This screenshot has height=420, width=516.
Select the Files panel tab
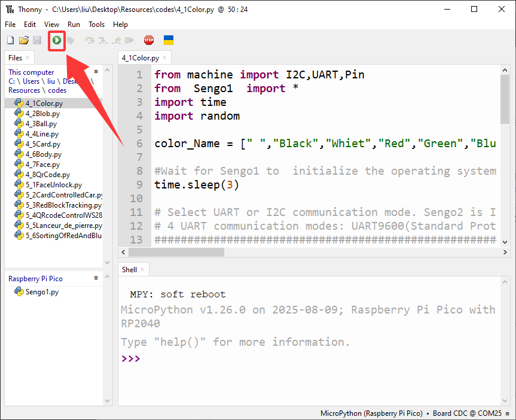point(15,58)
